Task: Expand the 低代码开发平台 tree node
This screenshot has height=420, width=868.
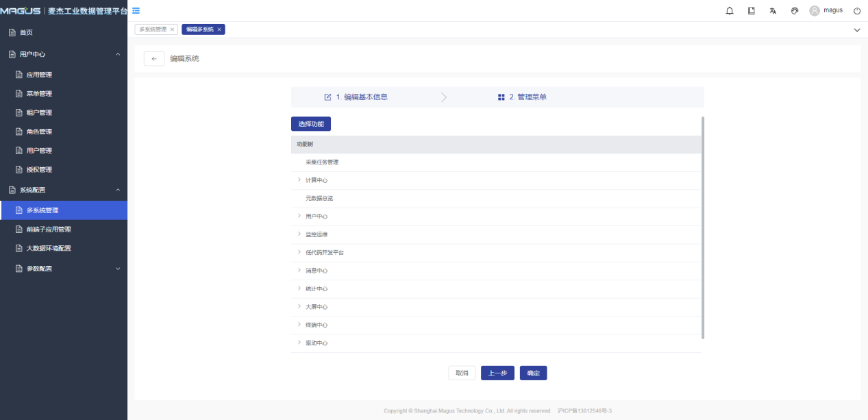Action: 299,252
